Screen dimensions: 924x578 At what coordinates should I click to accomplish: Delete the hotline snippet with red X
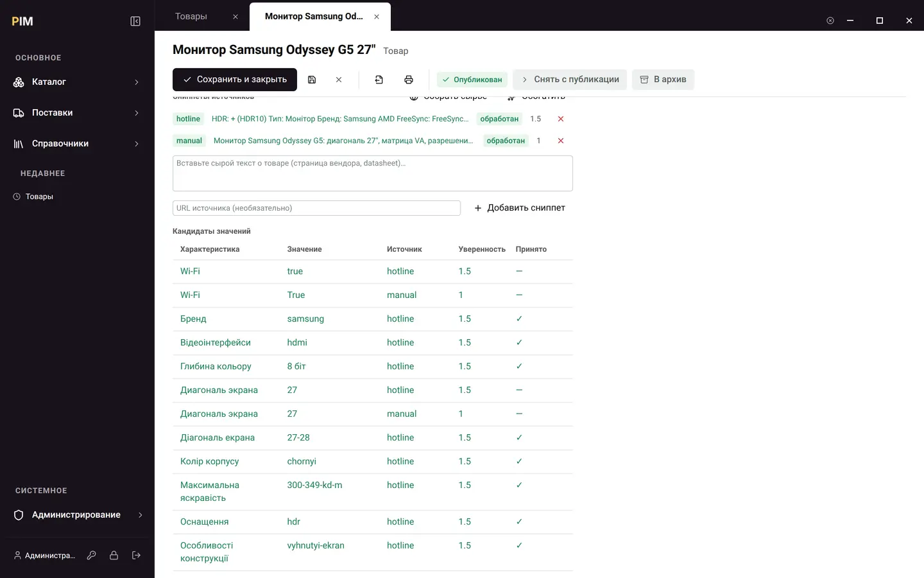[x=561, y=119]
